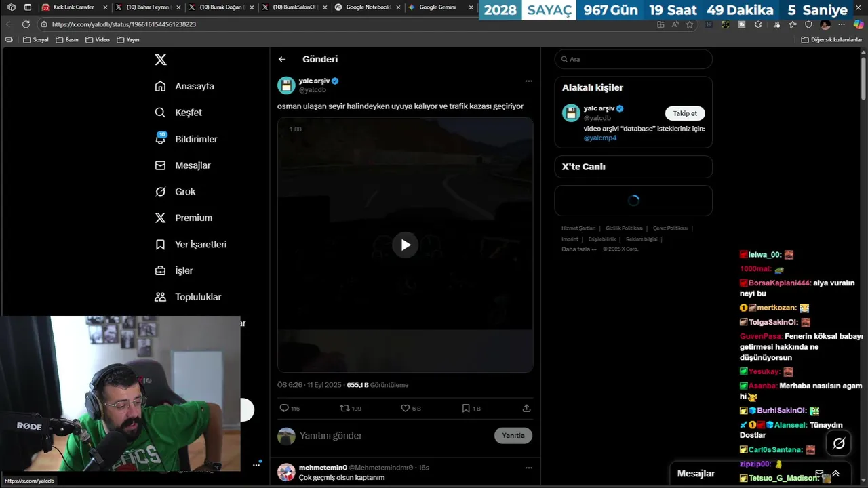868x488 pixels.
Task: Expand Daha fazla footer options
Action: pos(579,249)
